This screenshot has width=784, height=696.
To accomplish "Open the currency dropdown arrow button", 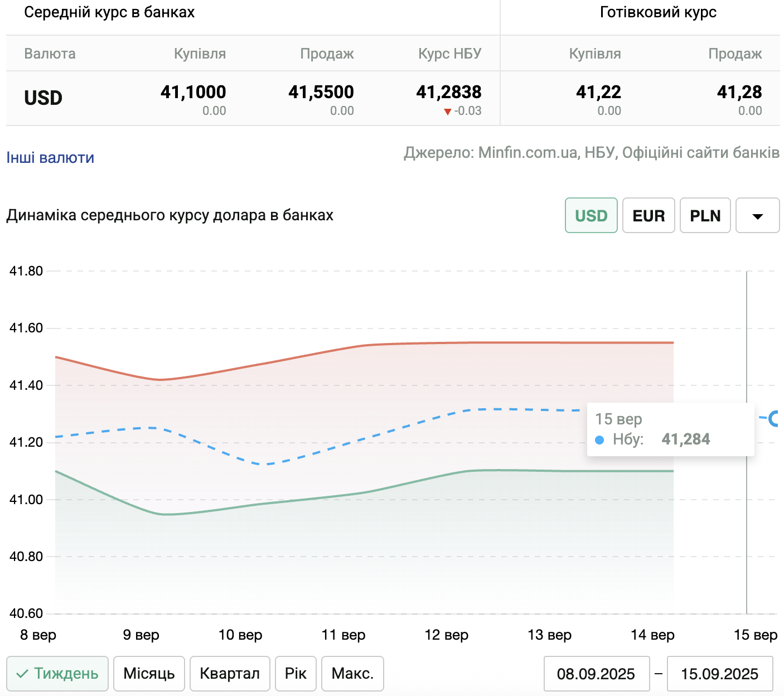I will pos(757,216).
